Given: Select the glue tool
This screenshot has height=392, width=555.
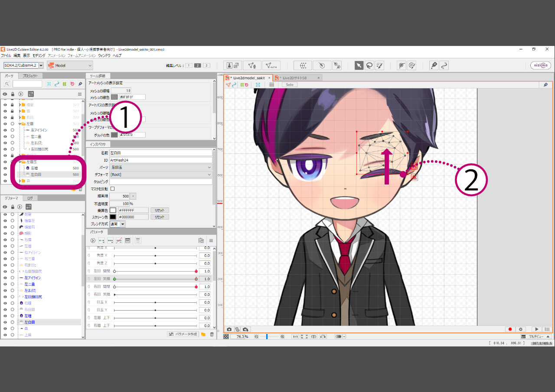Looking at the screenshot, I should (x=402, y=65).
